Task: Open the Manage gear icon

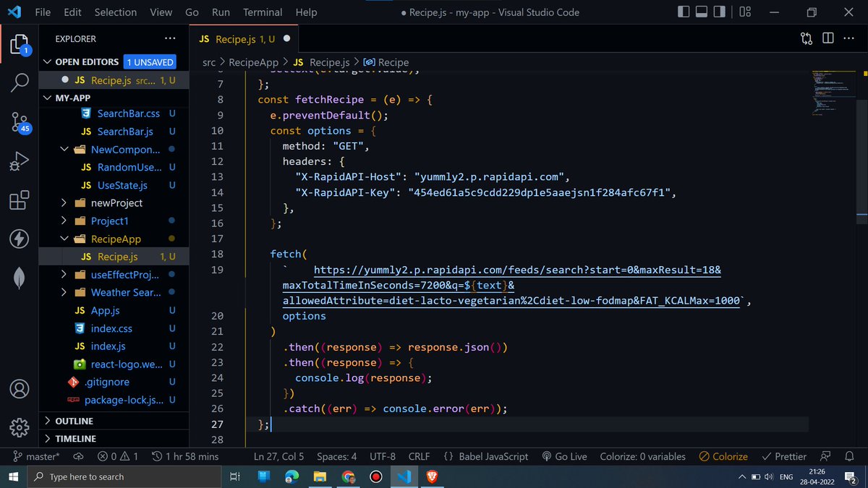Action: [x=20, y=427]
